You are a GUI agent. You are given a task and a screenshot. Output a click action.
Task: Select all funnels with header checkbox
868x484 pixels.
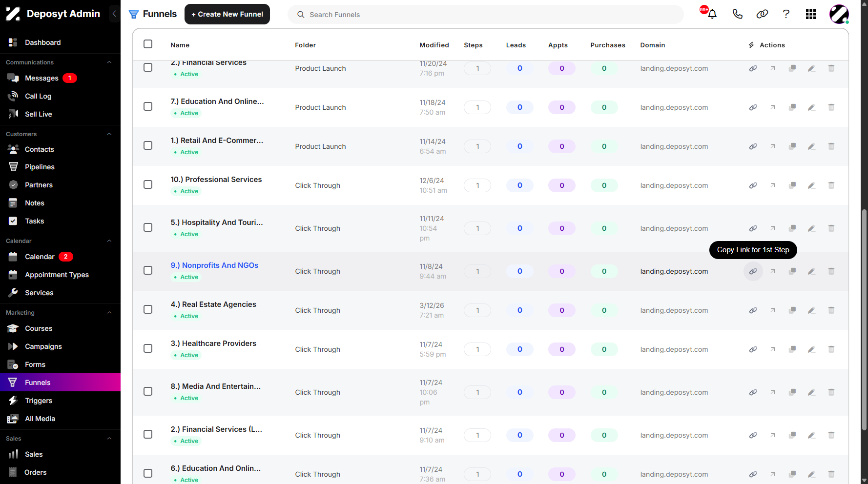148,44
